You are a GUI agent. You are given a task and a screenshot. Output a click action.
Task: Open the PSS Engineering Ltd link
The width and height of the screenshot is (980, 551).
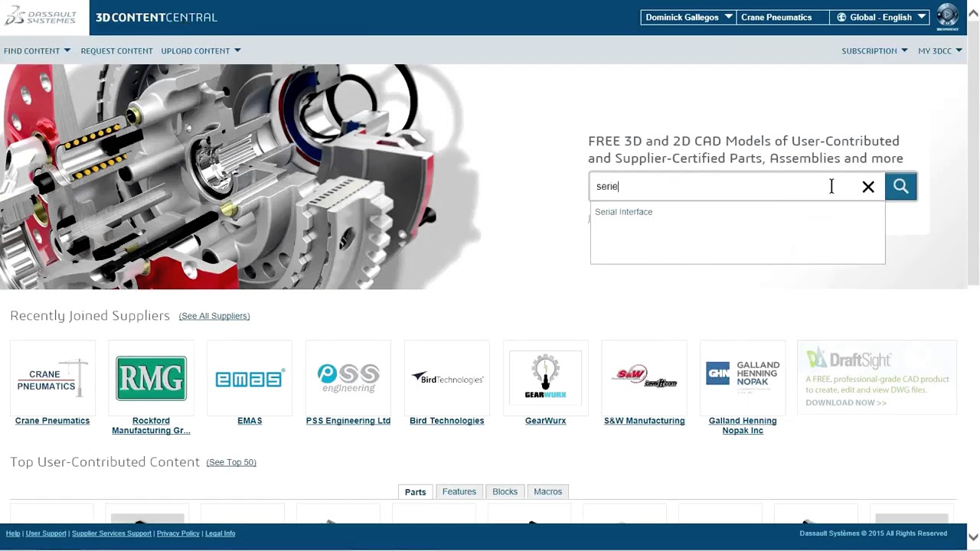[348, 421]
